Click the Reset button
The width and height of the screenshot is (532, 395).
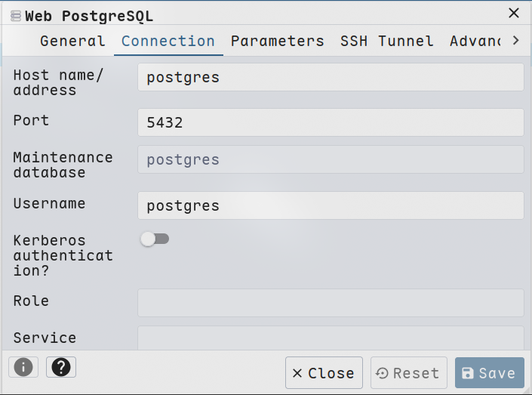point(408,373)
